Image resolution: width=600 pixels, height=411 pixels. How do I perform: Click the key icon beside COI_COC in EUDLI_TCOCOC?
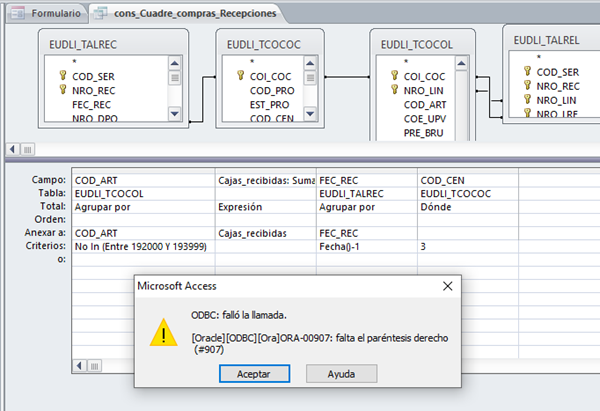pyautogui.click(x=240, y=76)
